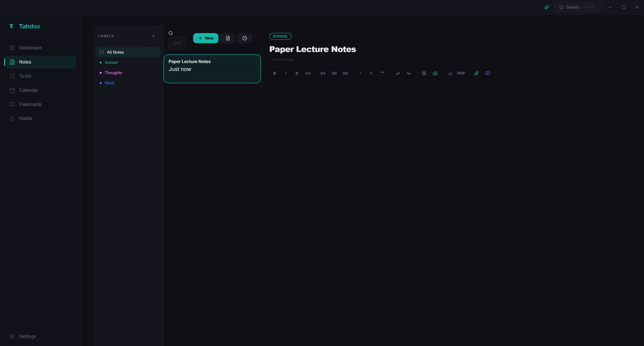Click the clock icon button above the notes list

245,38
